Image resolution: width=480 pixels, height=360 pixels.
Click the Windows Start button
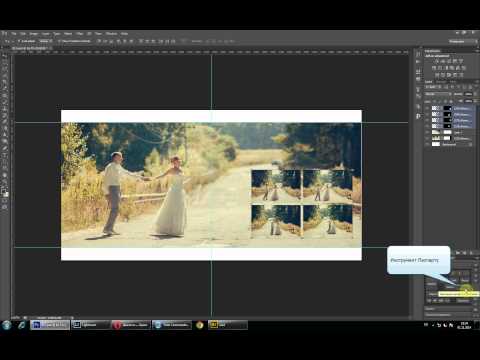click(x=7, y=325)
